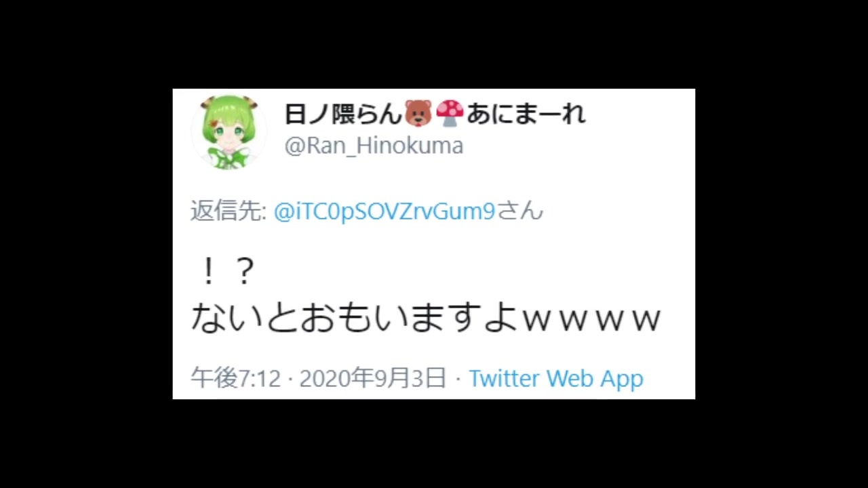Screen dimensions: 868x488
Task: Click the dot separator before Twitter Web App
Action: point(458,379)
